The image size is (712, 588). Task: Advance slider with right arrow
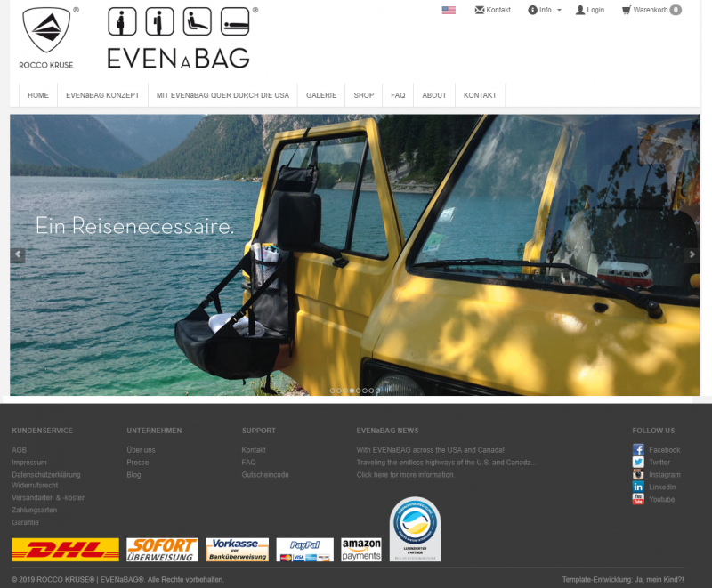pyautogui.click(x=692, y=255)
